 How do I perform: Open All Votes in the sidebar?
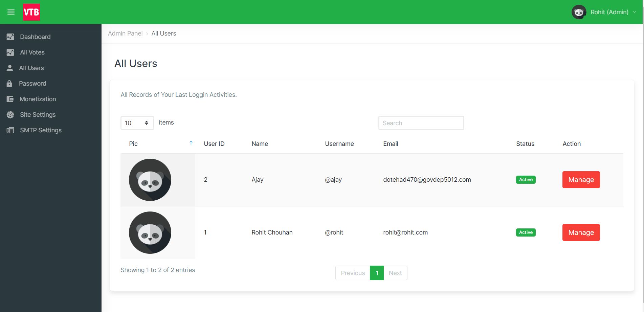pos(32,52)
